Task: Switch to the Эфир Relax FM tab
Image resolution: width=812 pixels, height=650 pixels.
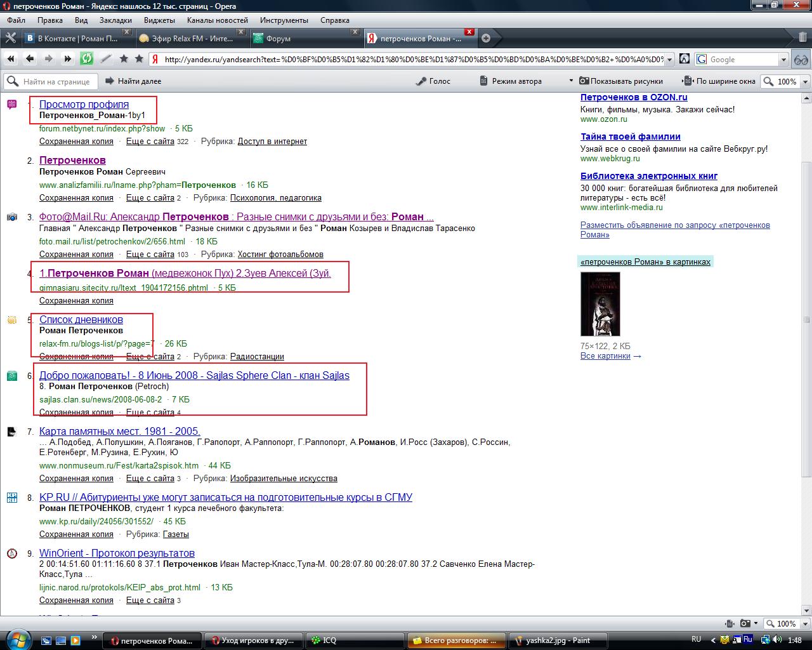Action: click(x=192, y=38)
